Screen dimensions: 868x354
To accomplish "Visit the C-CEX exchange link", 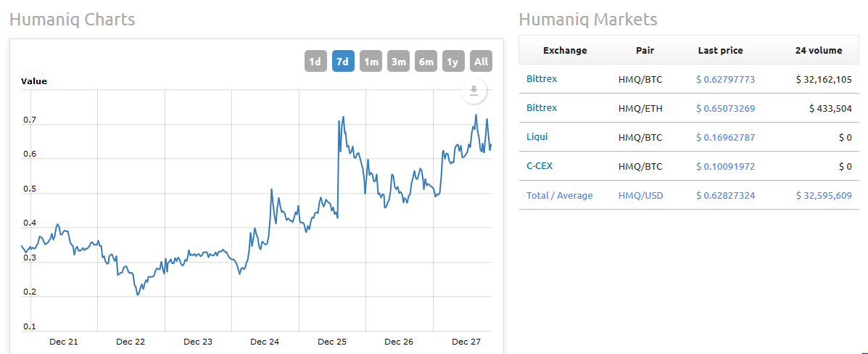I will [540, 166].
